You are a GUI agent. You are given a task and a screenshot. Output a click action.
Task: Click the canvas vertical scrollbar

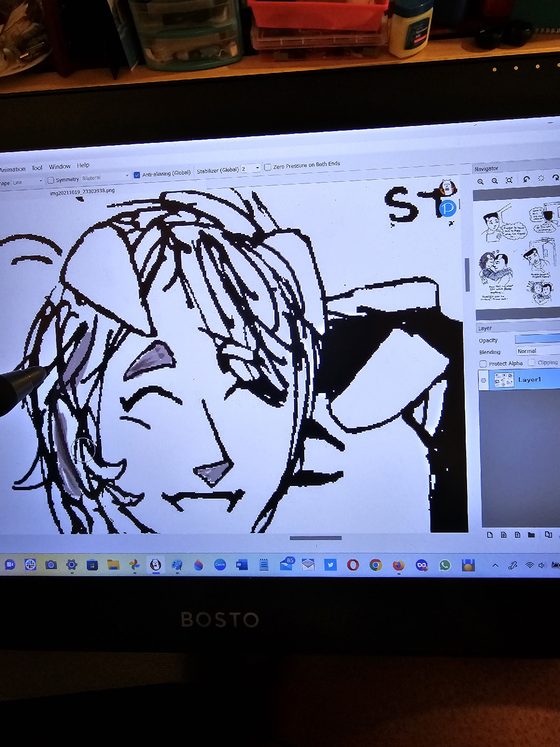(x=467, y=275)
